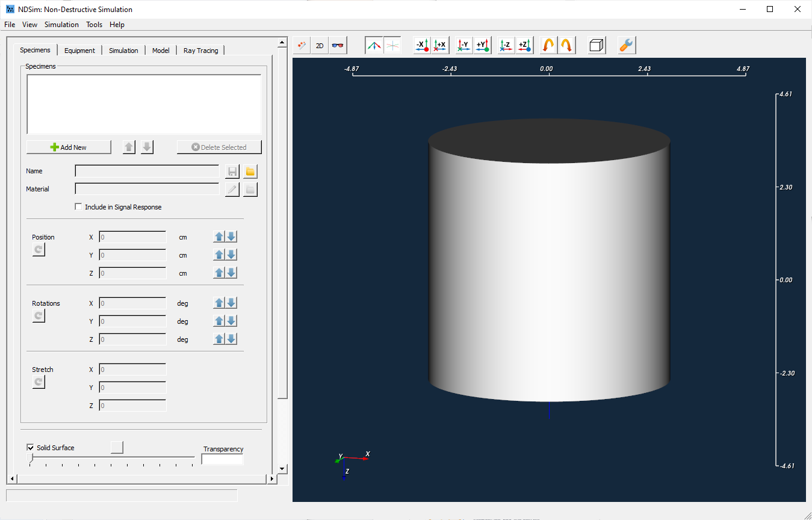View the scene along the -X axis
Screen dimensions: 812x520
click(x=421, y=45)
